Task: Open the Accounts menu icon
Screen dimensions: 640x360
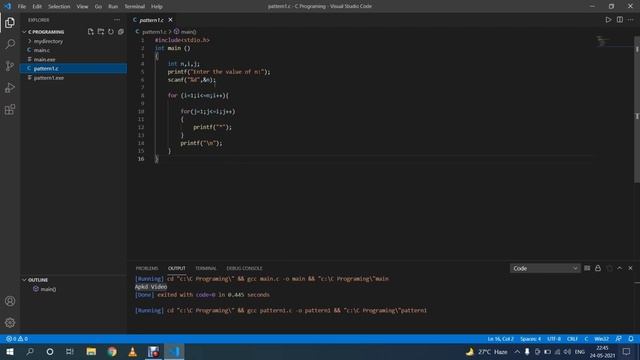Action: (10, 301)
